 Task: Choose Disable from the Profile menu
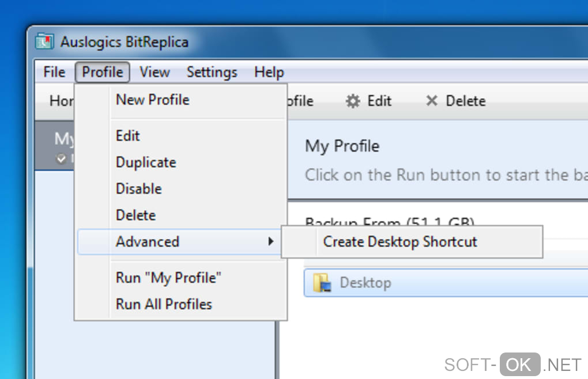click(138, 189)
